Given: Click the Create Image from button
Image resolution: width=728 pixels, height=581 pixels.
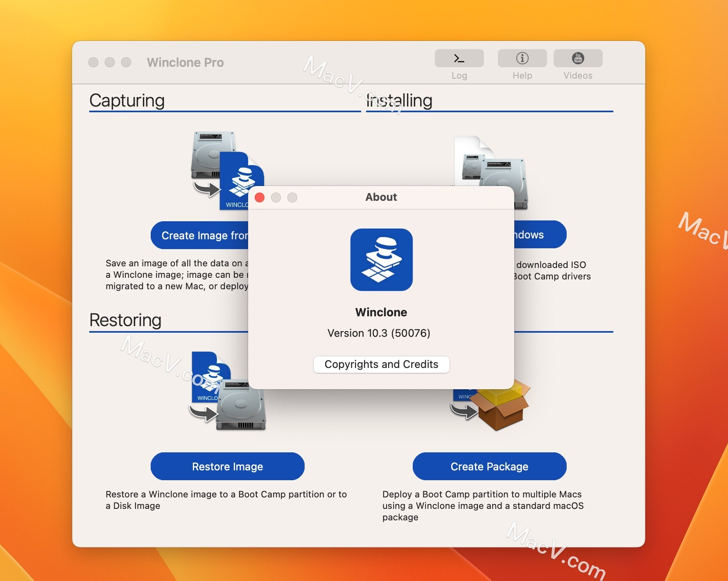Looking at the screenshot, I should point(199,235).
